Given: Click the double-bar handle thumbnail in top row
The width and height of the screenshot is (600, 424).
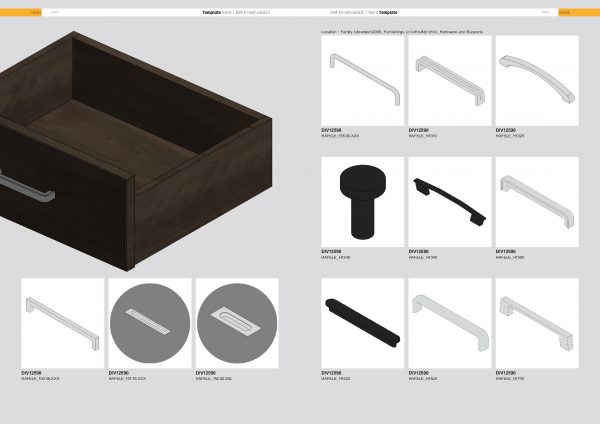Looking at the screenshot, I should 449,80.
